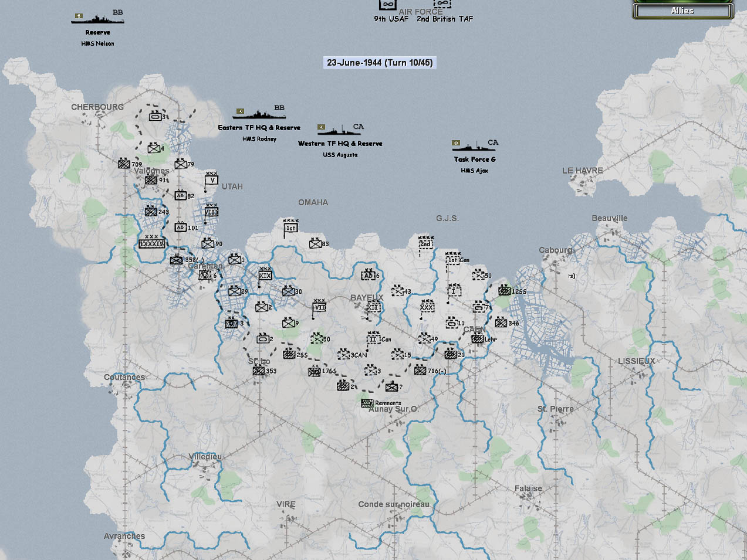Select the 101 Airborne unit counter

[x=181, y=227]
